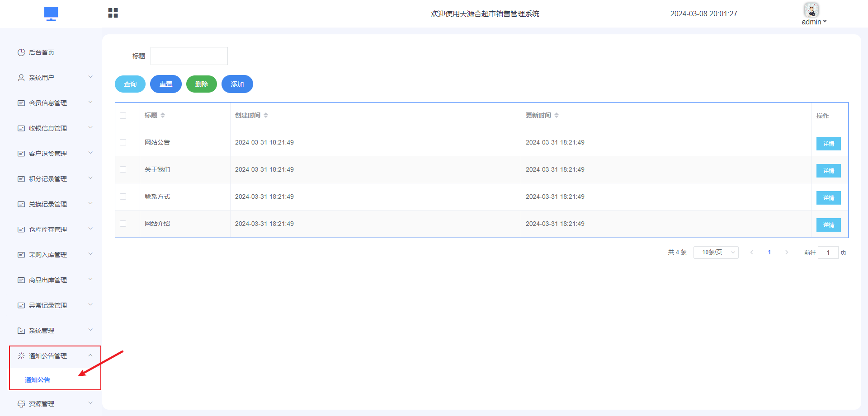Click the 查询 search button

click(x=130, y=84)
